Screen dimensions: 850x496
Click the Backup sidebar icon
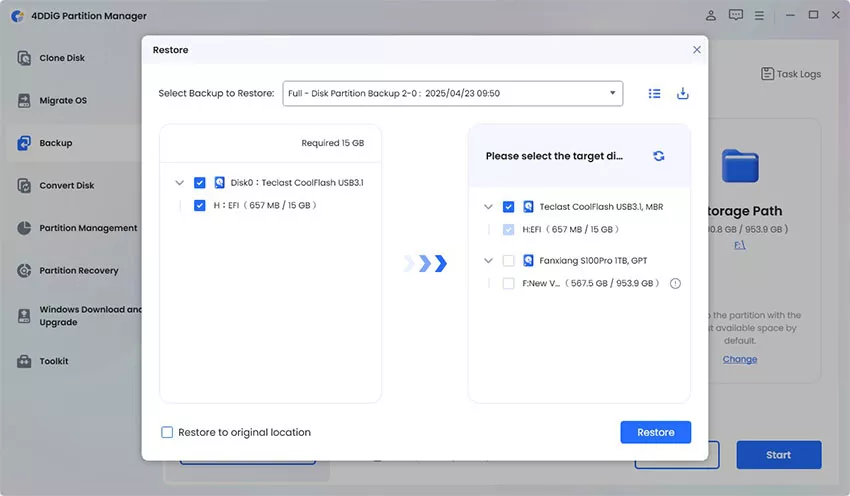[x=24, y=143]
